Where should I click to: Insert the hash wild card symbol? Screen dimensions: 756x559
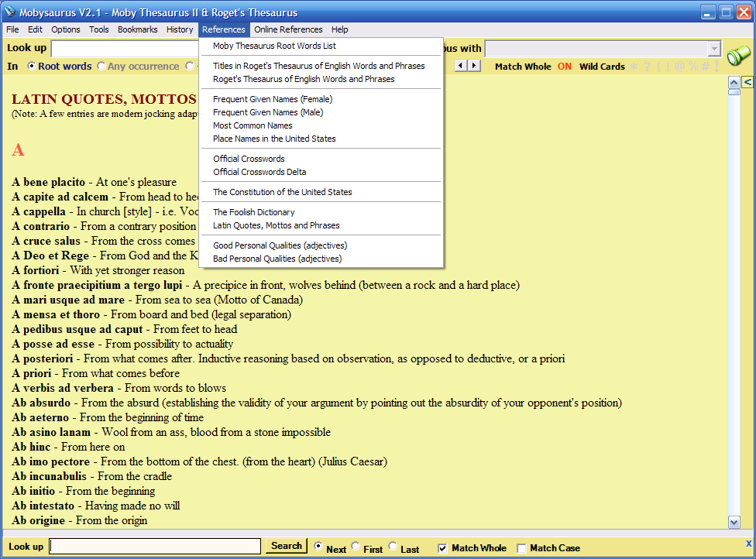(706, 67)
